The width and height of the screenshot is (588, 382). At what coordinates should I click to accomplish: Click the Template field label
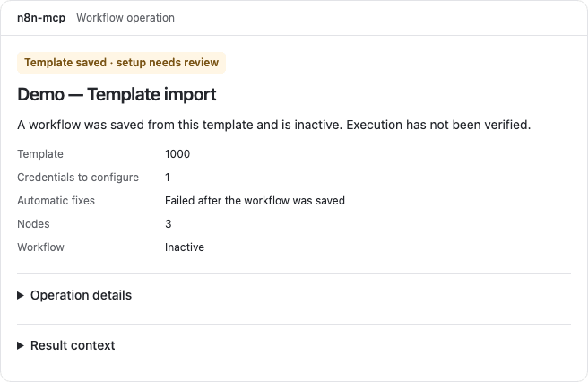point(40,154)
